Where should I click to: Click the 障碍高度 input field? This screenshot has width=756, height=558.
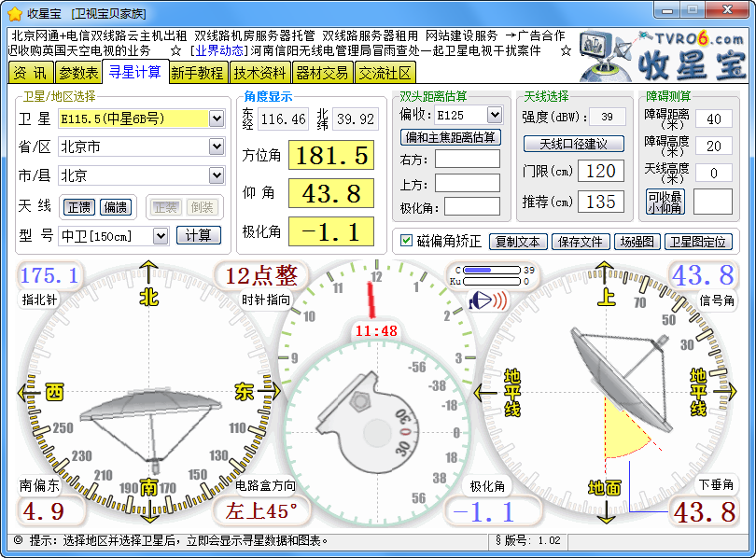pyautogui.click(x=714, y=146)
